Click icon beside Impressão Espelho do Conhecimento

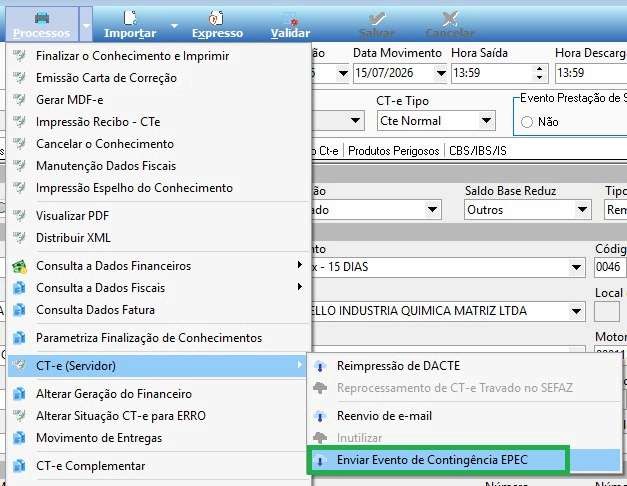tap(19, 187)
